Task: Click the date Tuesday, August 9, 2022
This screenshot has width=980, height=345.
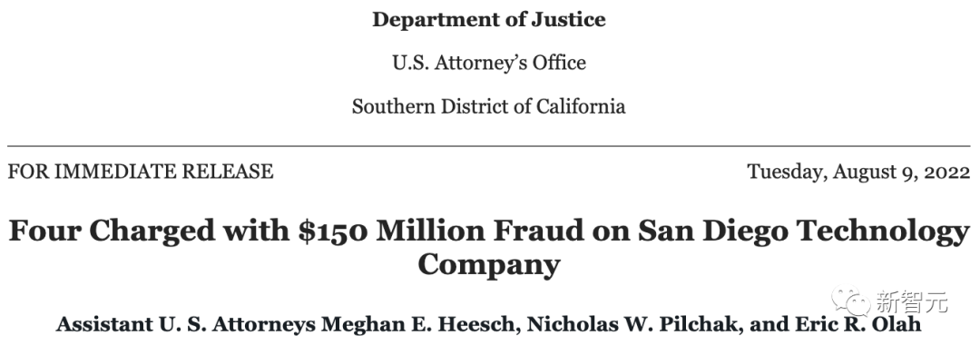Action: 858,172
